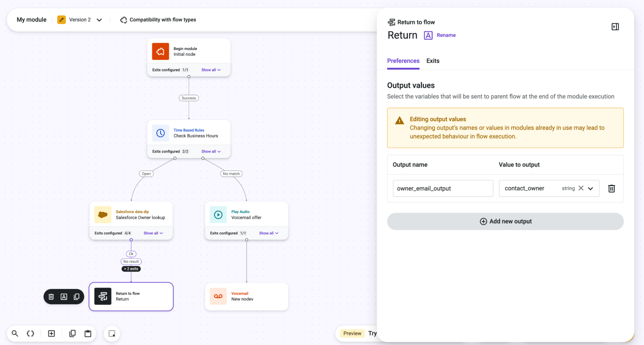The height and width of the screenshot is (345, 644).
Task: Click the Success exit label
Action: coord(189,98)
